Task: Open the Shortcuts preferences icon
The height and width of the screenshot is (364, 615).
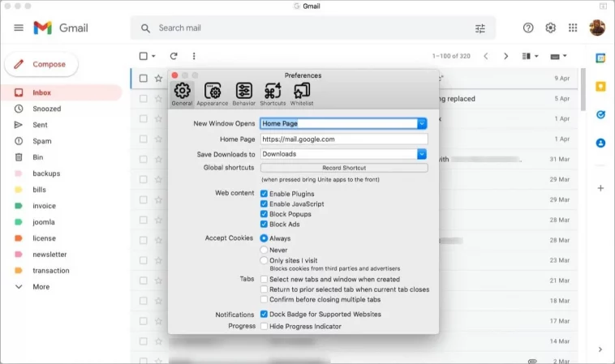Action: coord(273,94)
